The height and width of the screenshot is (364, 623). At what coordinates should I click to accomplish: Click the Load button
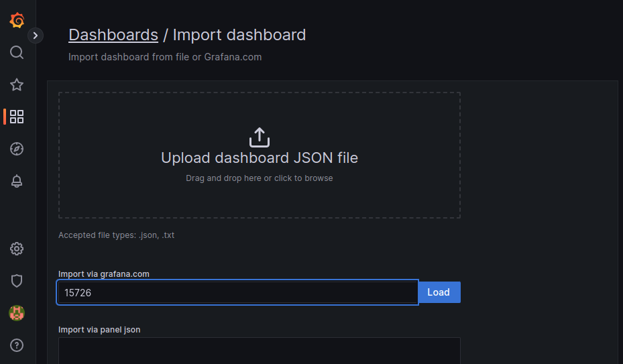[x=439, y=292]
